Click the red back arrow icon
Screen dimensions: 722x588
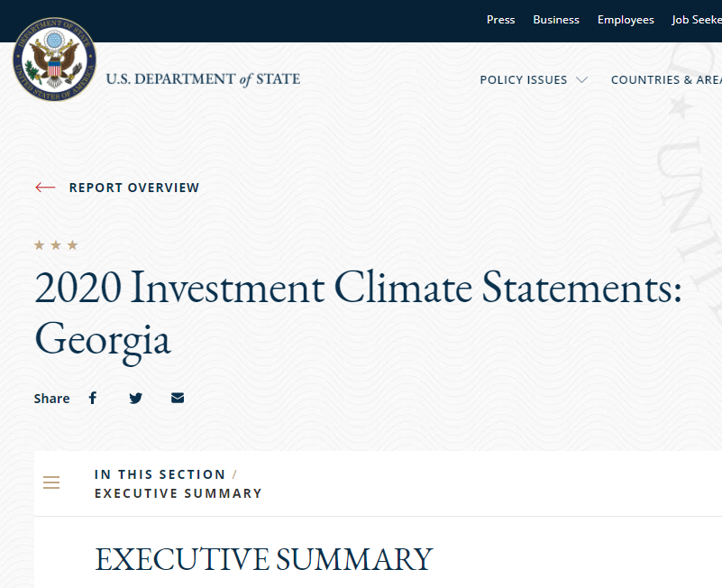45,187
